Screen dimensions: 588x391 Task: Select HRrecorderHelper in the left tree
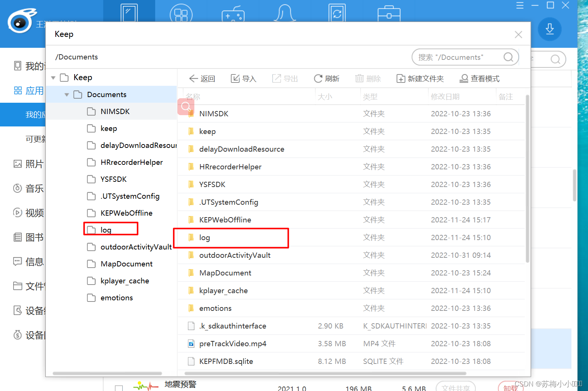111,162
